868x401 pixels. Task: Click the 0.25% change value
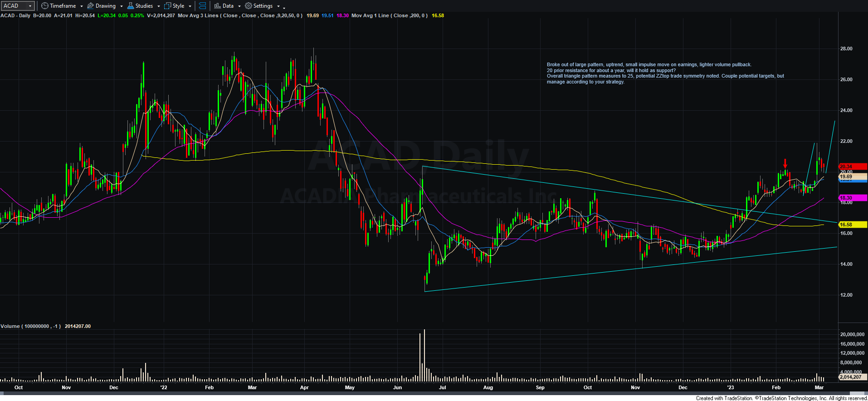click(x=137, y=15)
